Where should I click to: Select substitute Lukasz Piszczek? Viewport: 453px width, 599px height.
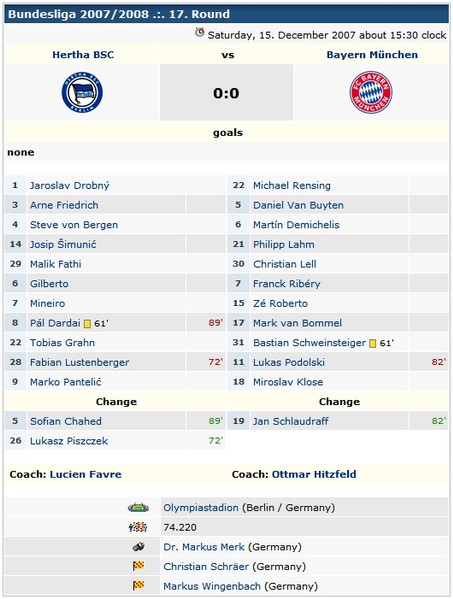(x=69, y=441)
